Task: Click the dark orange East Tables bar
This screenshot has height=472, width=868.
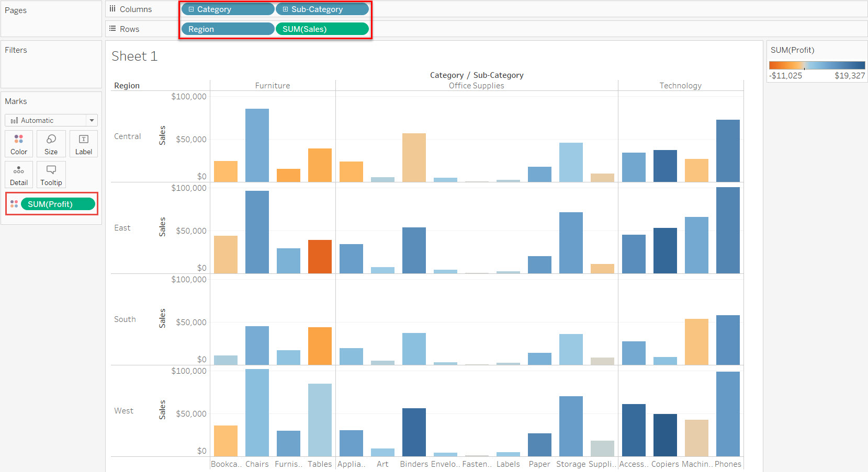Action: click(x=320, y=257)
